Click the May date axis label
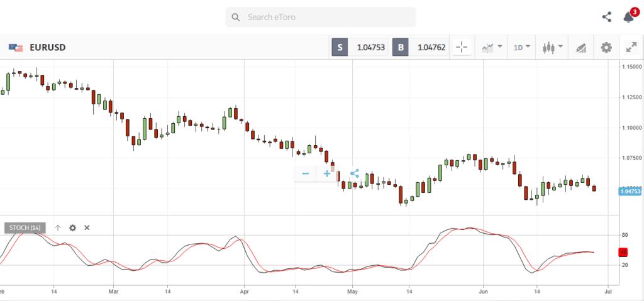The height and width of the screenshot is (301, 644). [x=352, y=292]
